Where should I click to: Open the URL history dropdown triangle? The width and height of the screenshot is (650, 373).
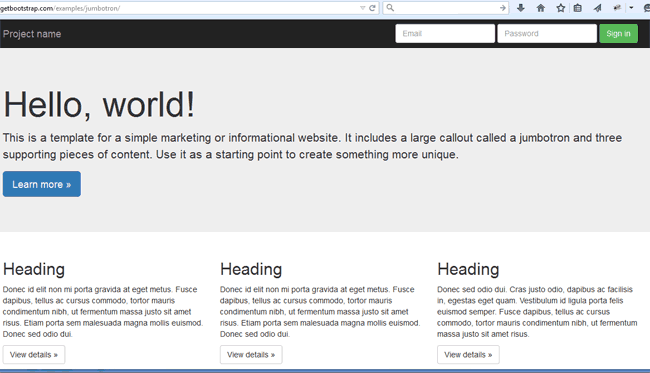[x=362, y=8]
